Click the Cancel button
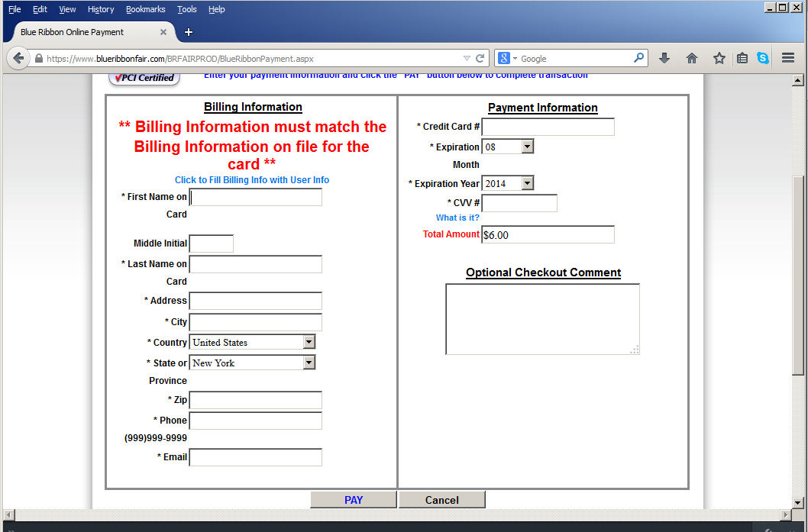Image resolution: width=808 pixels, height=532 pixels. click(x=441, y=499)
